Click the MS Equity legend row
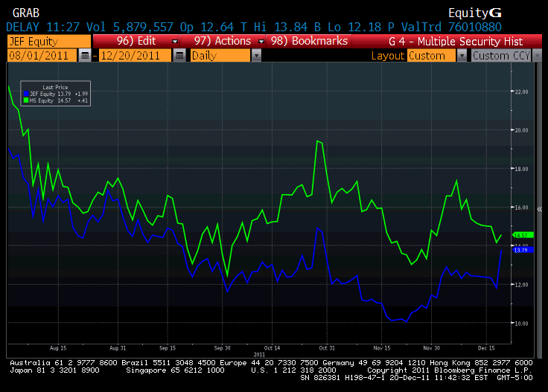Viewport: 548px width, 392px height. 56,100
